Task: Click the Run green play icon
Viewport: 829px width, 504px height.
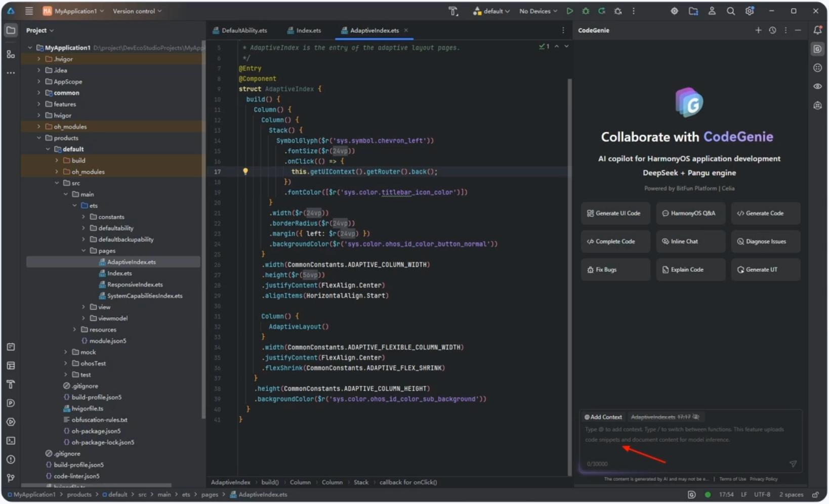Action: point(569,11)
